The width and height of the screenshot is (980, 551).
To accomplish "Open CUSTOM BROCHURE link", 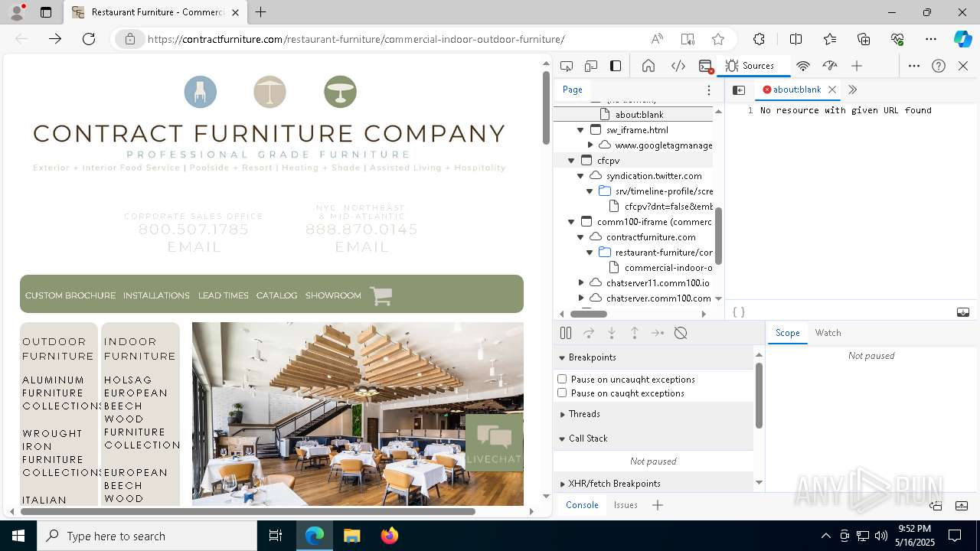I will (70, 295).
